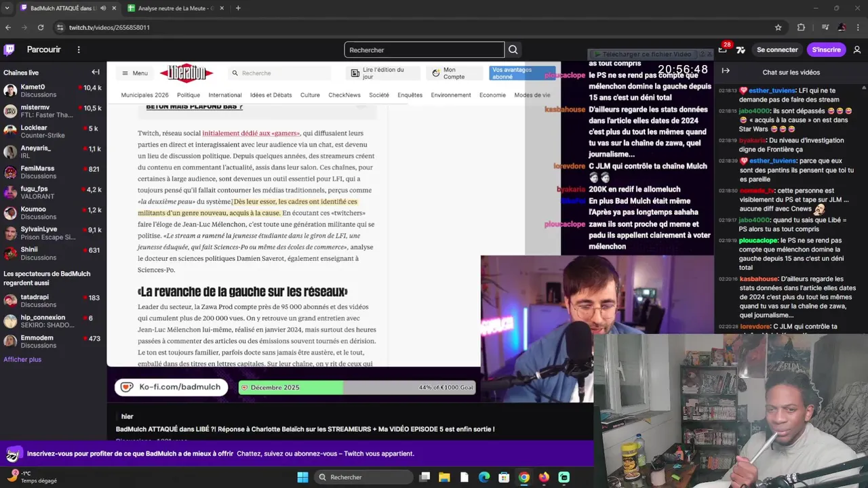Screen dimensions: 868x488
Task: Open the Chrome media control icon
Action: pos(825,27)
